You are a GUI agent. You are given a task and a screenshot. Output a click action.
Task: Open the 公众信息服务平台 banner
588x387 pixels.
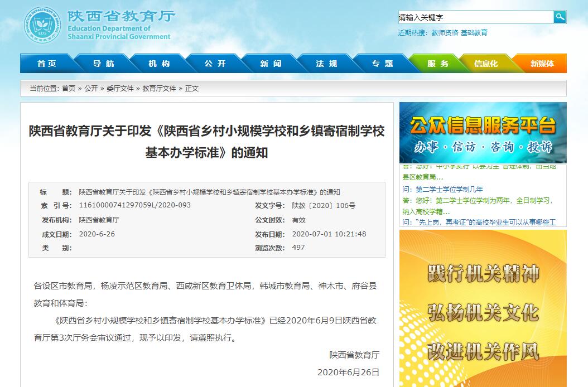483,133
